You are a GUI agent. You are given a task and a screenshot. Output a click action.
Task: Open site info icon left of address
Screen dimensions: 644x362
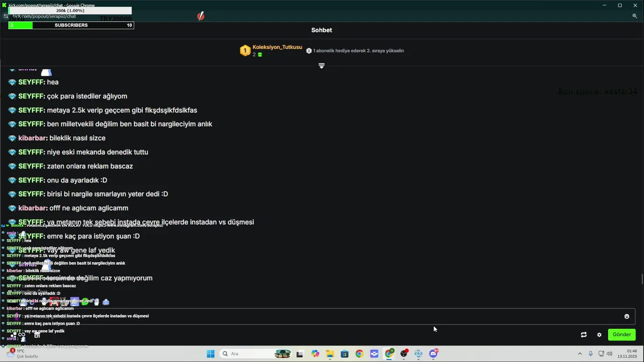(x=6, y=16)
